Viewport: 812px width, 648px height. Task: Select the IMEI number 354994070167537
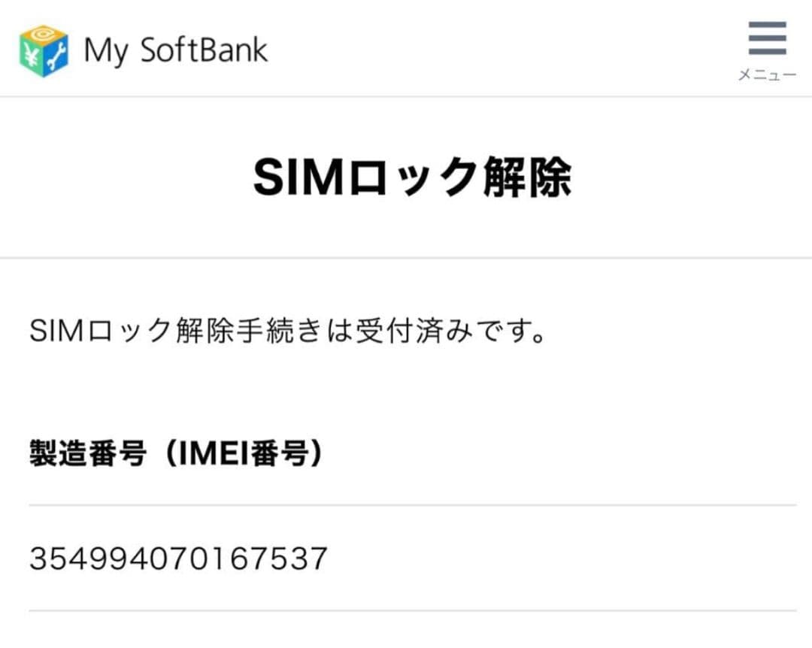(x=177, y=558)
